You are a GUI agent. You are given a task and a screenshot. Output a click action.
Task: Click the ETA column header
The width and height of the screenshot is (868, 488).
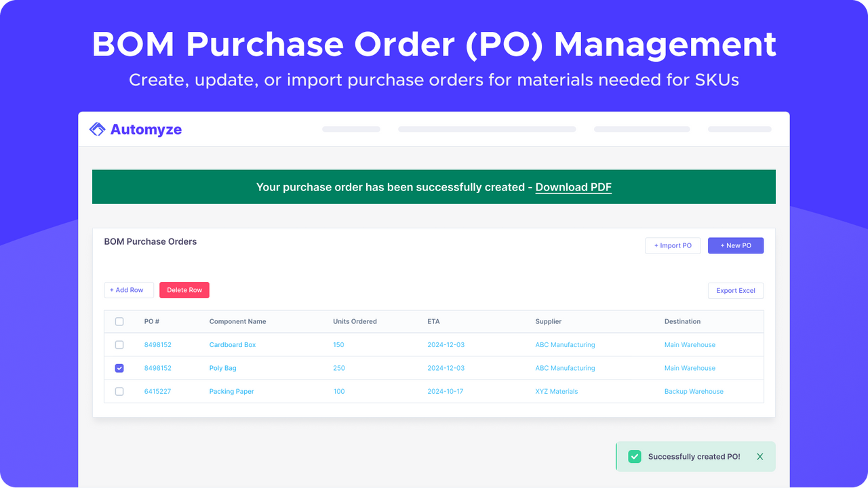(433, 321)
